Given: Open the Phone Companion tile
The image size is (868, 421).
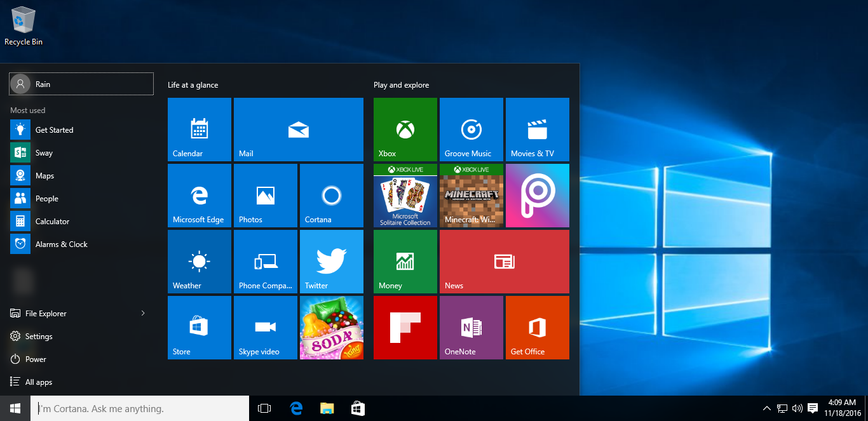Looking at the screenshot, I should coord(266,262).
